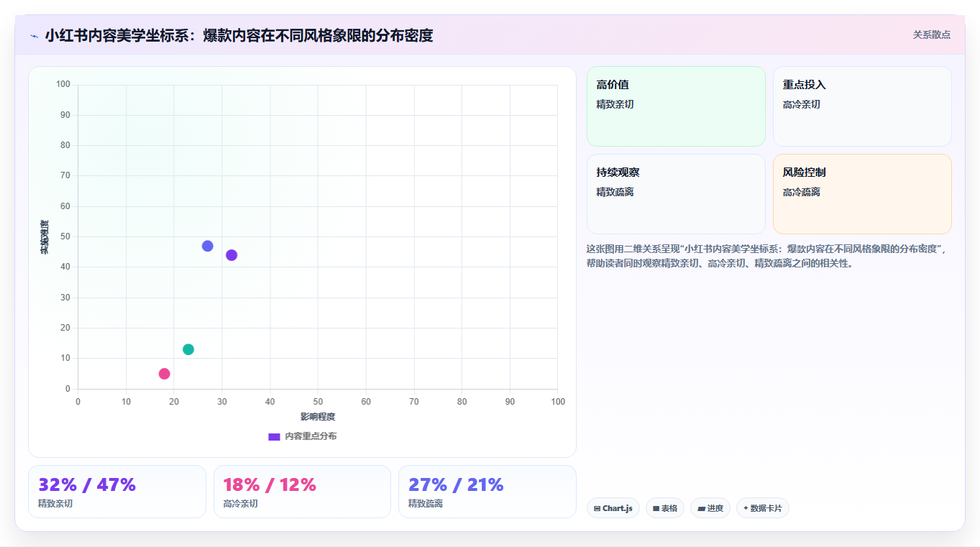Click the 数据卡片 chip

(763, 508)
